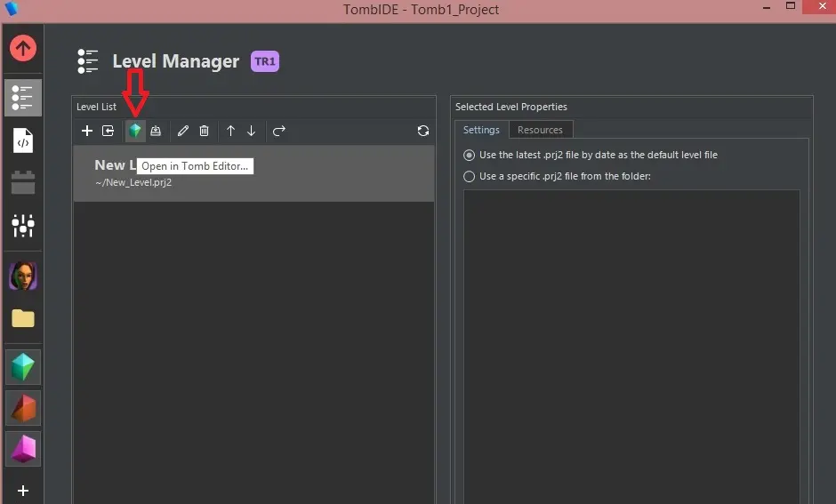Rename level using the pencil icon
The width and height of the screenshot is (836, 504).
pyautogui.click(x=183, y=131)
